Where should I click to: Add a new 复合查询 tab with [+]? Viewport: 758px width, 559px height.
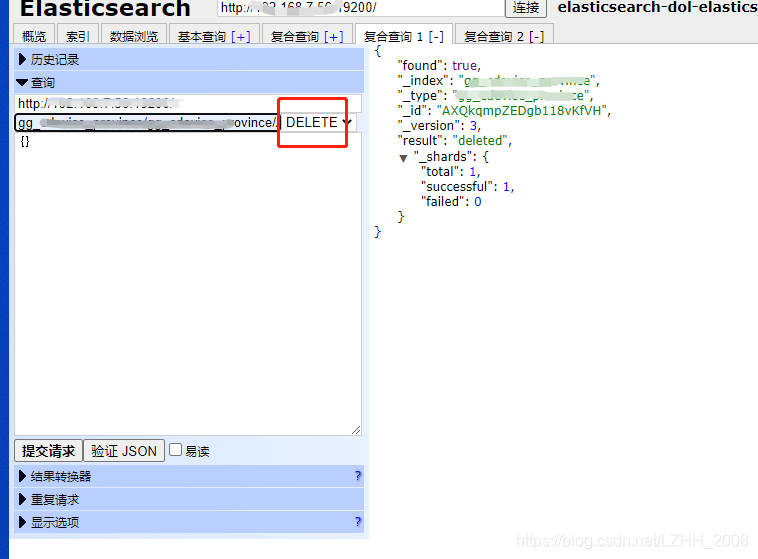tap(334, 37)
